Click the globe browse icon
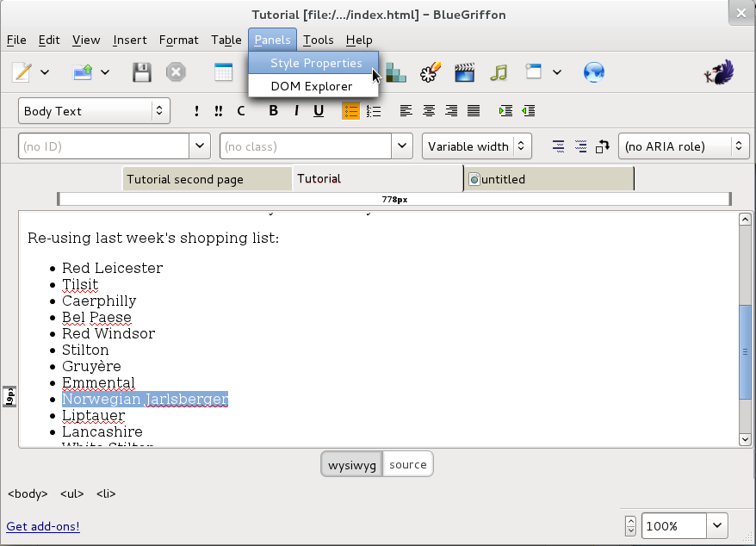Image resolution: width=756 pixels, height=546 pixels. point(593,72)
